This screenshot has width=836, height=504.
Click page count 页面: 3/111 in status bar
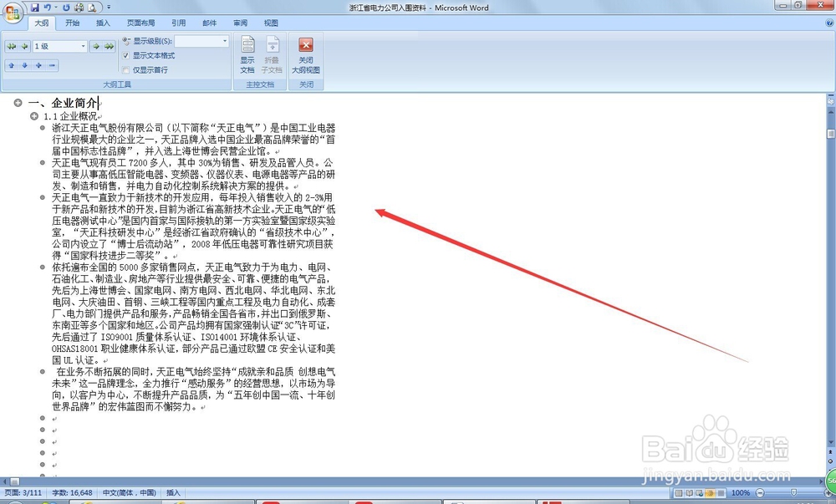(x=24, y=493)
